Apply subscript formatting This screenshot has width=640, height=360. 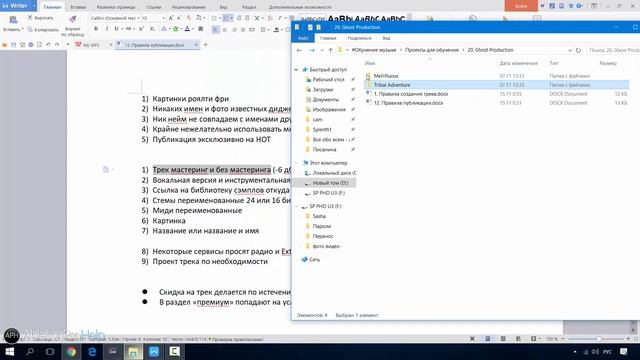[x=152, y=29]
